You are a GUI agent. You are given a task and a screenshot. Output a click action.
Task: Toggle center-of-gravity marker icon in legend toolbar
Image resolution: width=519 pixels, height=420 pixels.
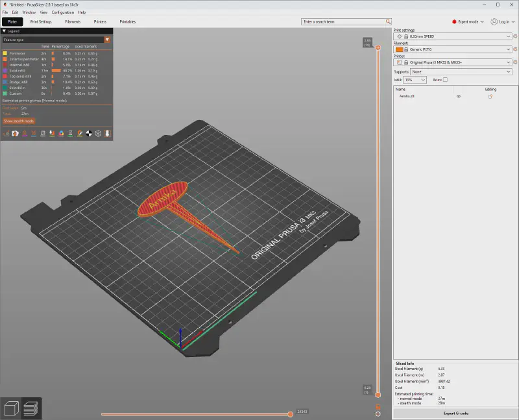click(x=89, y=133)
